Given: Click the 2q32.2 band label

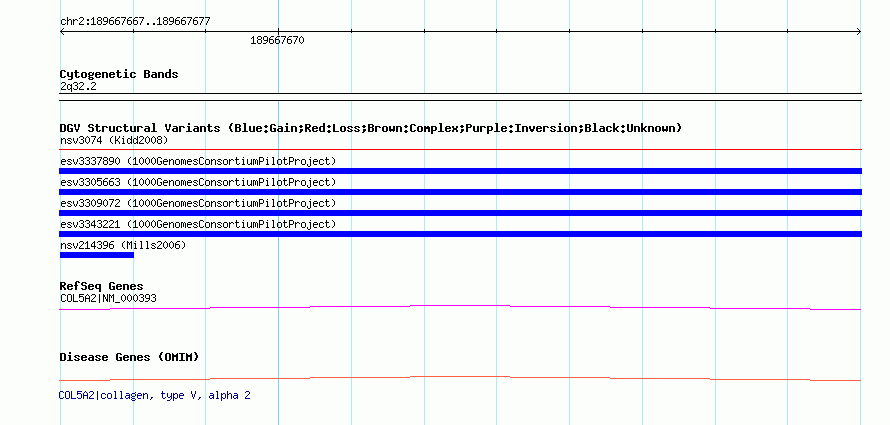Looking at the screenshot, I should (78, 87).
